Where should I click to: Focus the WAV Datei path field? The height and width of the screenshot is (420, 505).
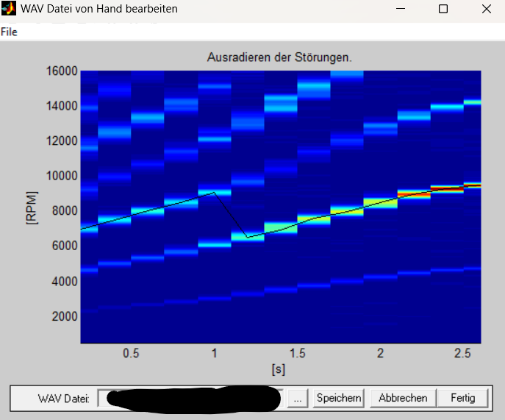coord(190,398)
